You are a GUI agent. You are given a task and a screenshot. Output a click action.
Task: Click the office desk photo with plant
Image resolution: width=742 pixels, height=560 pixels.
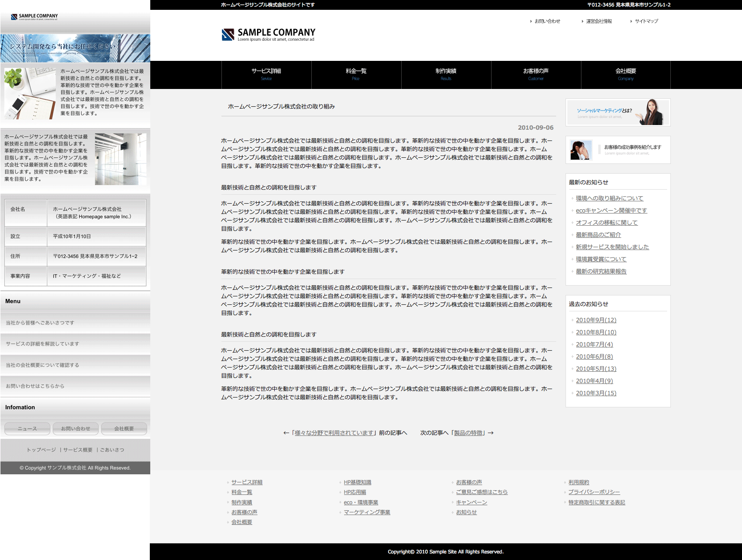(30, 93)
